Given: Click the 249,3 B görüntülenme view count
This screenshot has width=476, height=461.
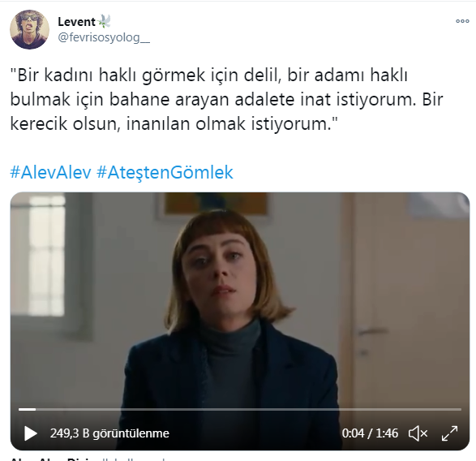Looking at the screenshot, I should 109,433.
